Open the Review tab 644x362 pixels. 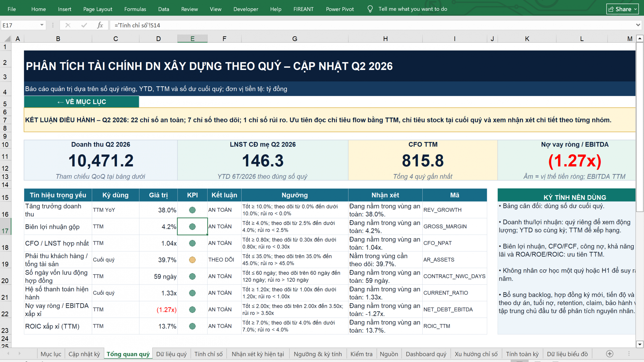[x=189, y=9]
